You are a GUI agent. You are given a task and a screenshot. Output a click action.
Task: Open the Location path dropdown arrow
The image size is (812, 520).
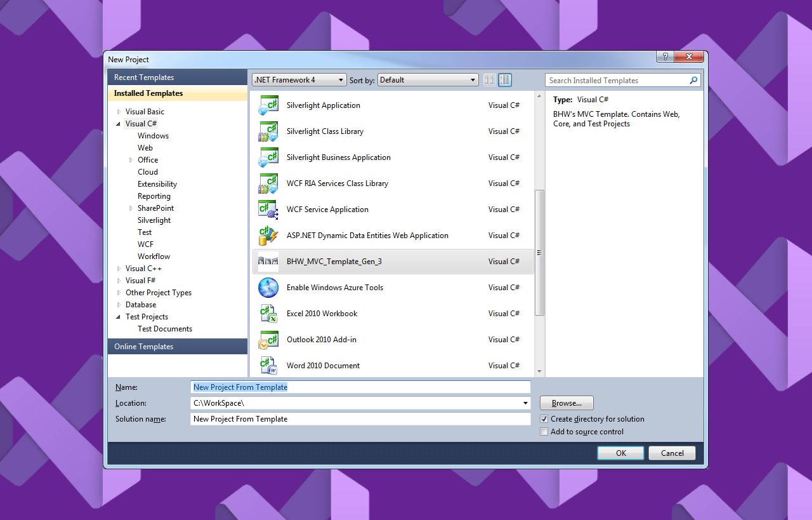525,403
